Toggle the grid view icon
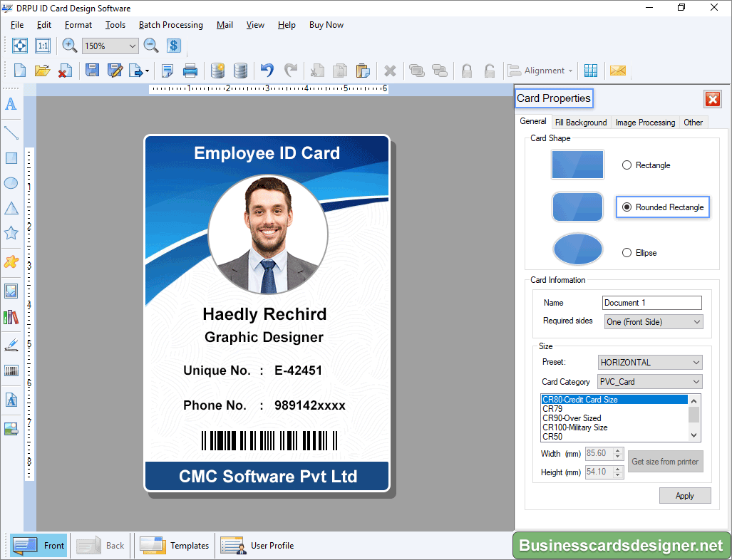The height and width of the screenshot is (560, 732). click(x=591, y=71)
